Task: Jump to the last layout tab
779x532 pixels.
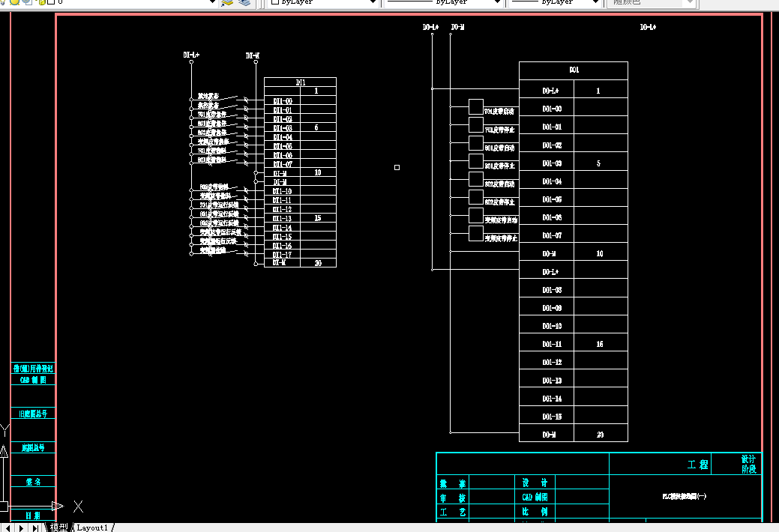Action: [35, 528]
